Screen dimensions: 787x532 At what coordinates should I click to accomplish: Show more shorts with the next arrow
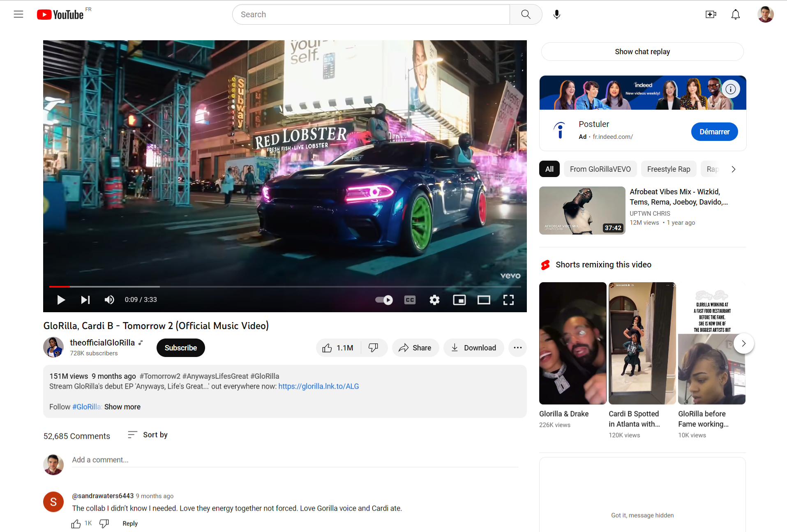pyautogui.click(x=743, y=343)
